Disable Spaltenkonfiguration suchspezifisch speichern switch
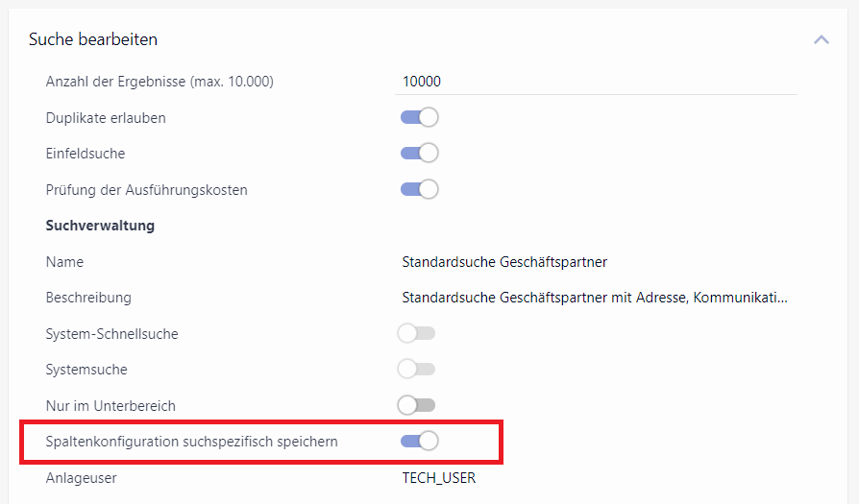Viewport: 859px width, 504px height. pyautogui.click(x=419, y=442)
